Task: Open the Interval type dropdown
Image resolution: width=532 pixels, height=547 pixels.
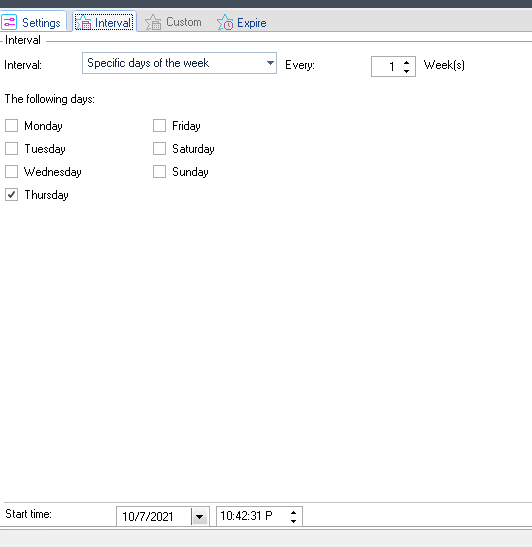Action: click(179, 63)
